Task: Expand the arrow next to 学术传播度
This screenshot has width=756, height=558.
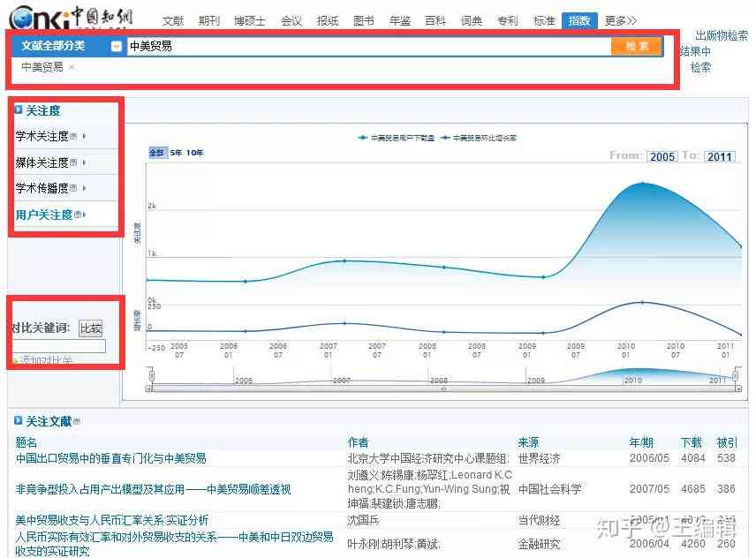Action: 85,188
